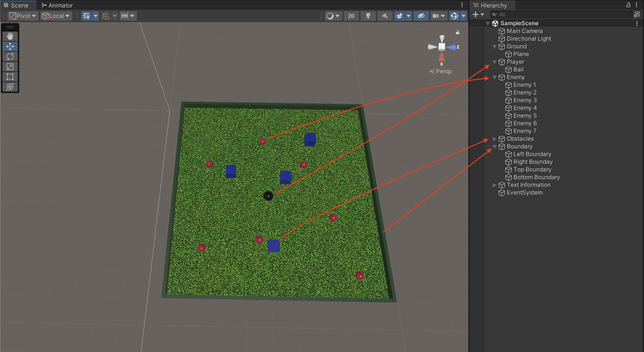
Task: Select the Scale tool
Action: [10, 66]
